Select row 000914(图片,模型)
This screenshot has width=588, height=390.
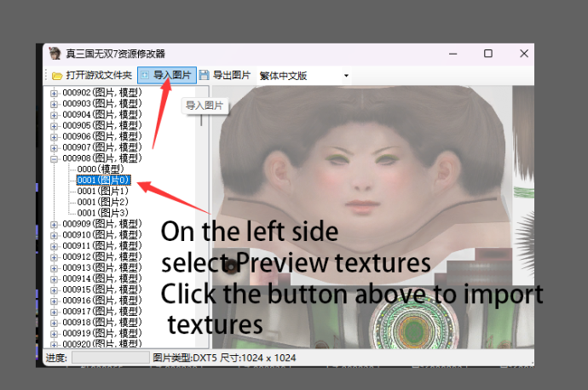click(102, 278)
